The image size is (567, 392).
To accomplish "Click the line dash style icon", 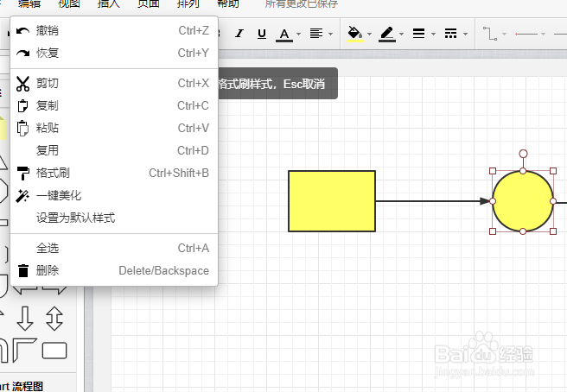I will (450, 33).
